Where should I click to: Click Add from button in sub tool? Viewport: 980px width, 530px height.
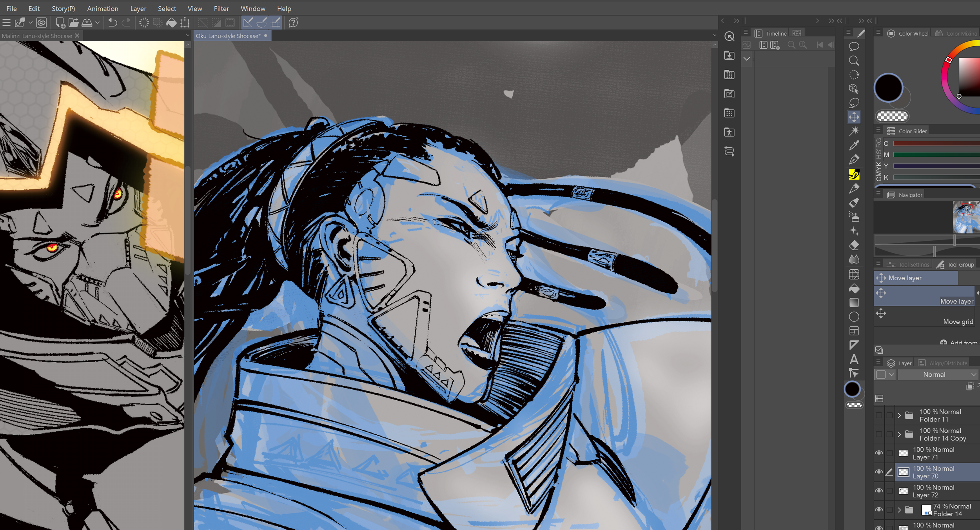960,342
